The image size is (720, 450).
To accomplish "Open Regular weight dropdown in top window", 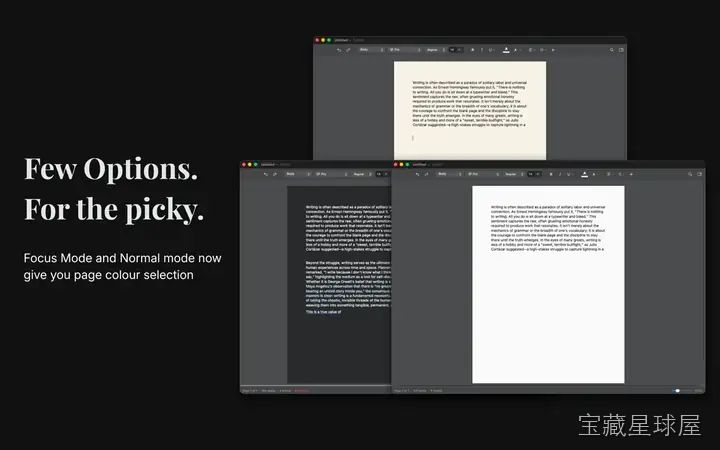I will pos(436,50).
